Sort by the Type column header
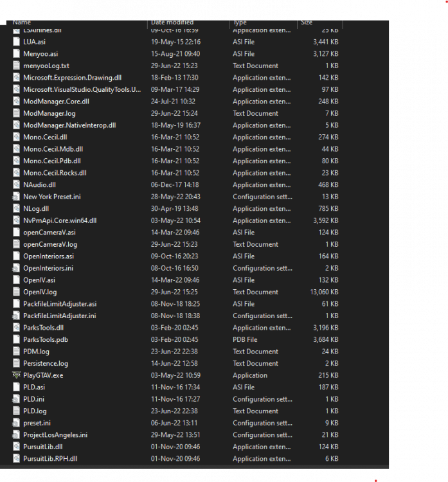 (x=240, y=22)
